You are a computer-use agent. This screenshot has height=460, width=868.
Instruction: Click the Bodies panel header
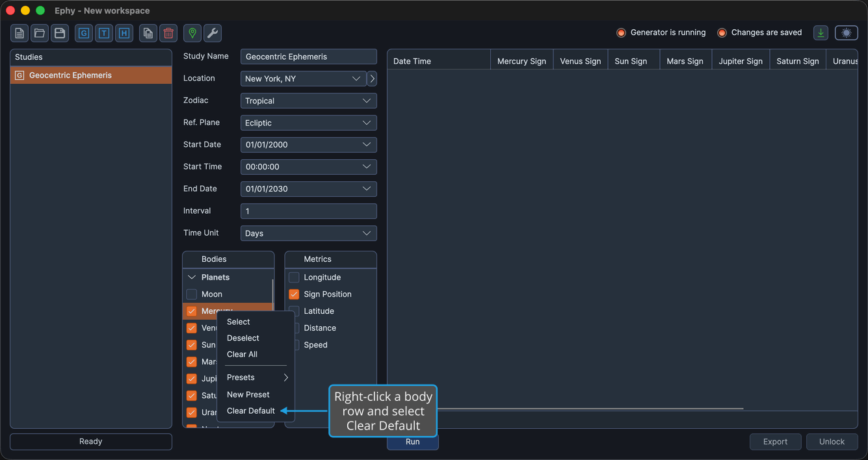228,259
